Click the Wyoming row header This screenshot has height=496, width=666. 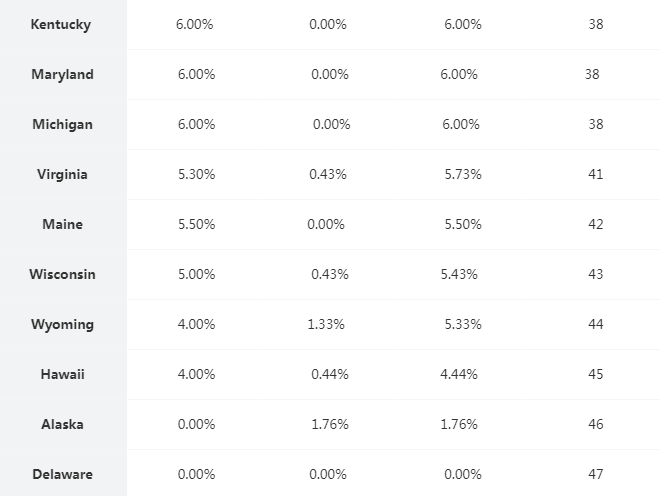[62, 325]
